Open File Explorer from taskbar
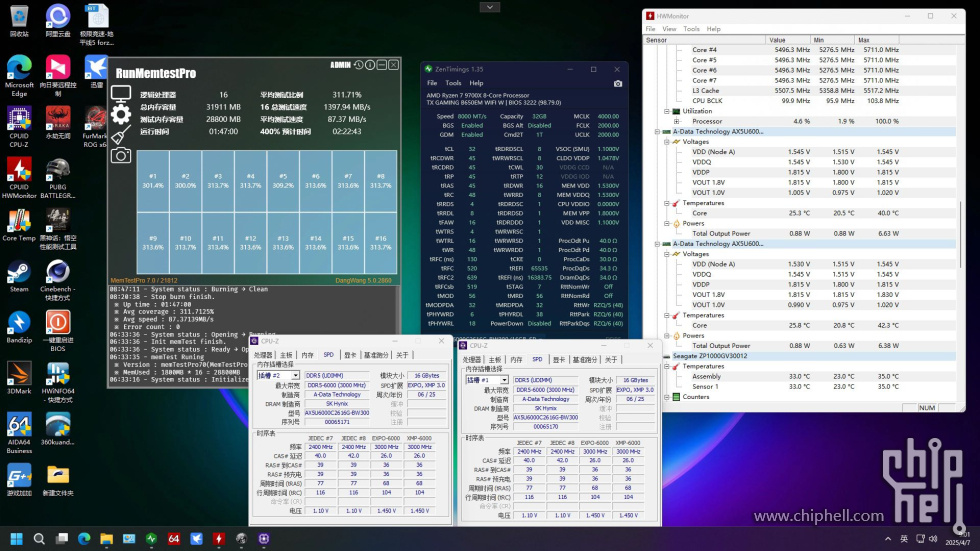This screenshot has width=980, height=551. tap(106, 539)
